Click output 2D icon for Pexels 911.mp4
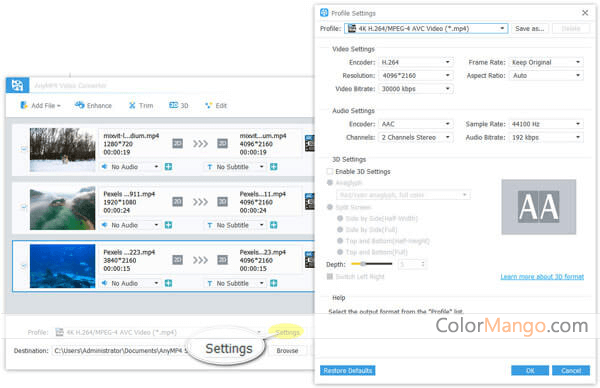This screenshot has height=388, width=600. pyautogui.click(x=222, y=202)
